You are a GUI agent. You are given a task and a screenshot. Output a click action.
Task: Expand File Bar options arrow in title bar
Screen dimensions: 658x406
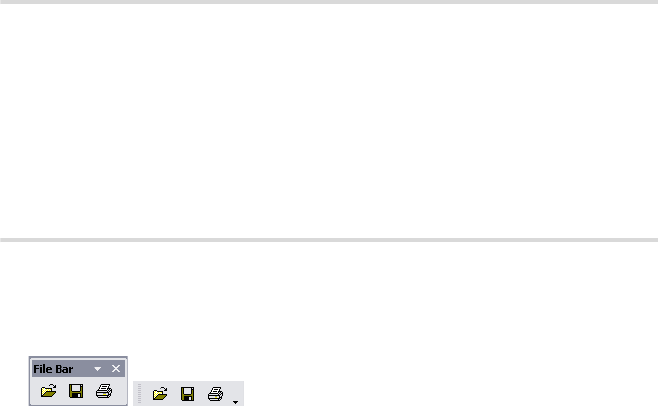coord(97,369)
